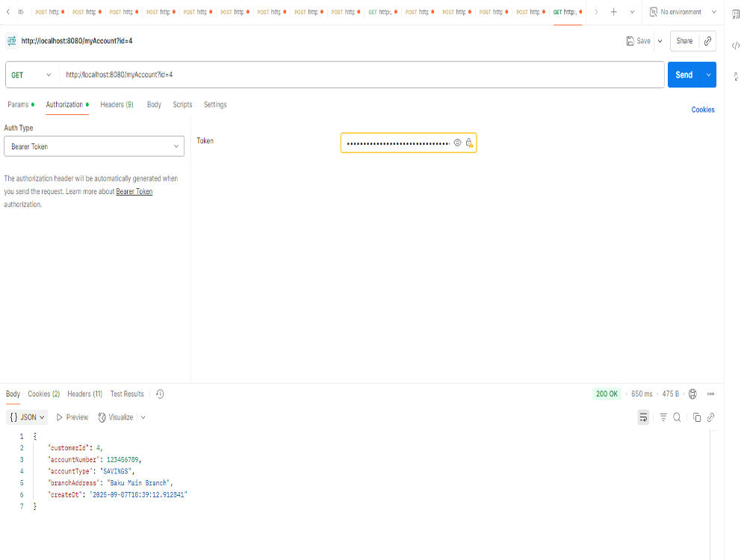Copy the response body icon
The width and height of the screenshot is (747, 560).
click(x=696, y=417)
